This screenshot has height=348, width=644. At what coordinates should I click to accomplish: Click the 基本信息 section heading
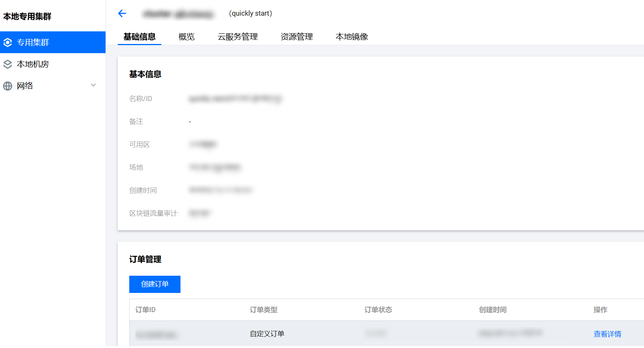coord(145,74)
